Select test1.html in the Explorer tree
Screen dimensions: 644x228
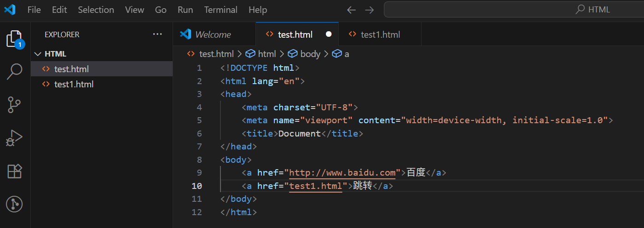pos(102,85)
